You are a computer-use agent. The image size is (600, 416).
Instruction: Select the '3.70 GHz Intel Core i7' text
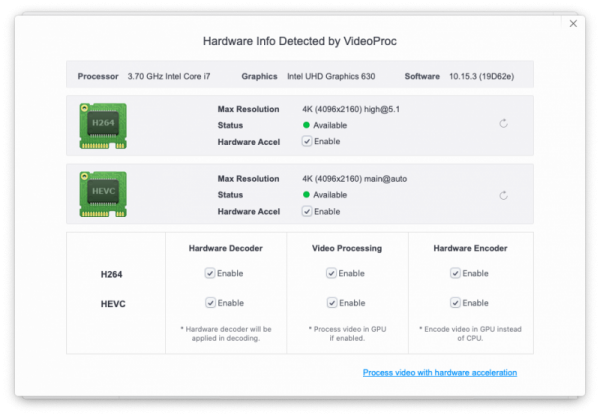[169, 76]
